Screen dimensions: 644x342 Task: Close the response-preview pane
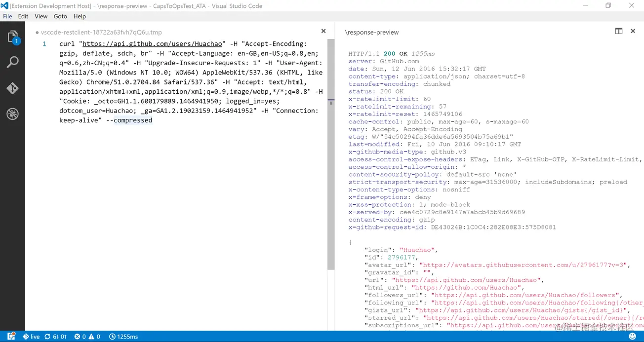click(x=633, y=31)
